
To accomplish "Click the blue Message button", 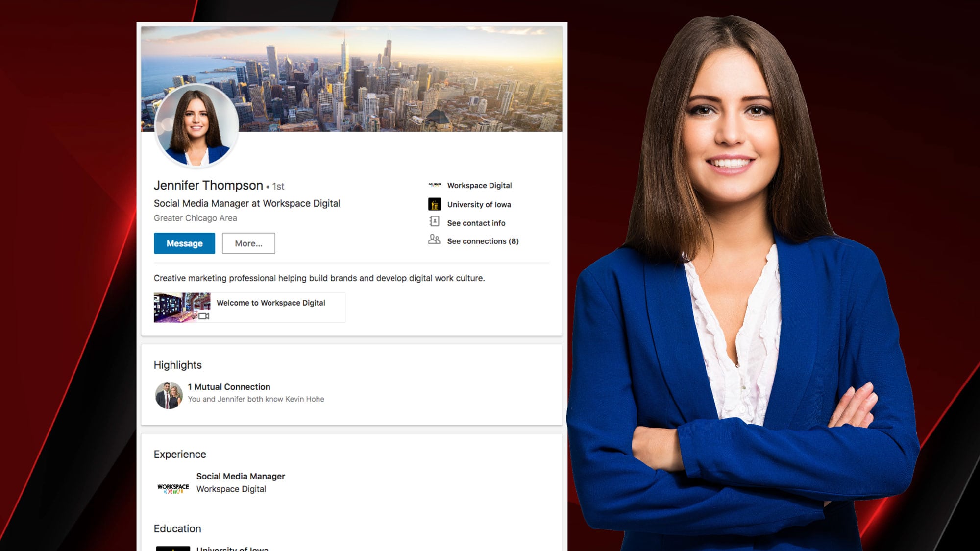I will pos(184,243).
